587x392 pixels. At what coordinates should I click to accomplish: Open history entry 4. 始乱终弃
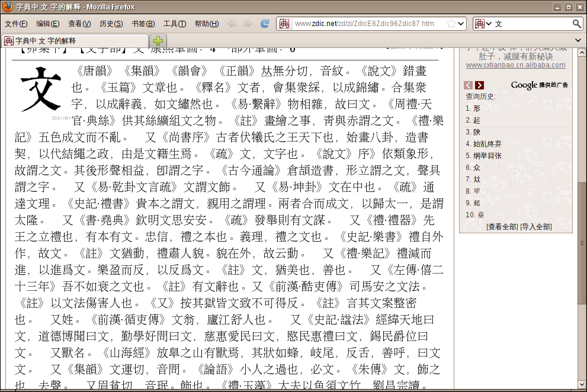[483, 144]
